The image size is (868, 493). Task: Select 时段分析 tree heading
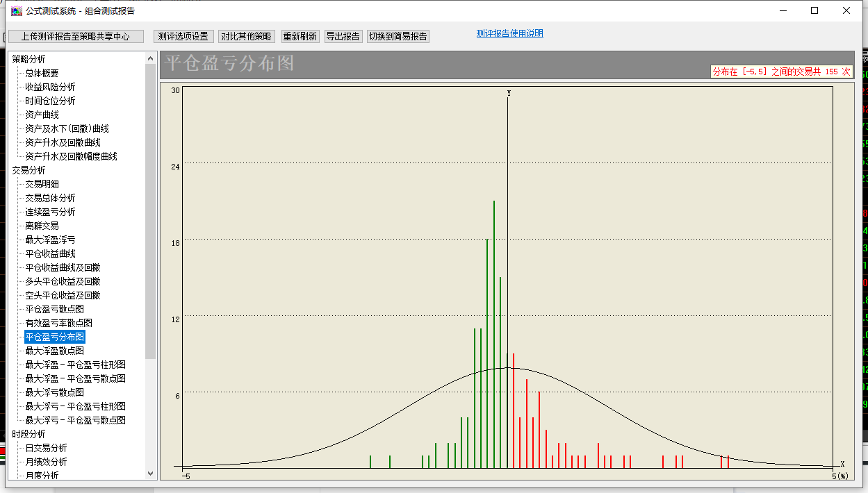coord(29,434)
